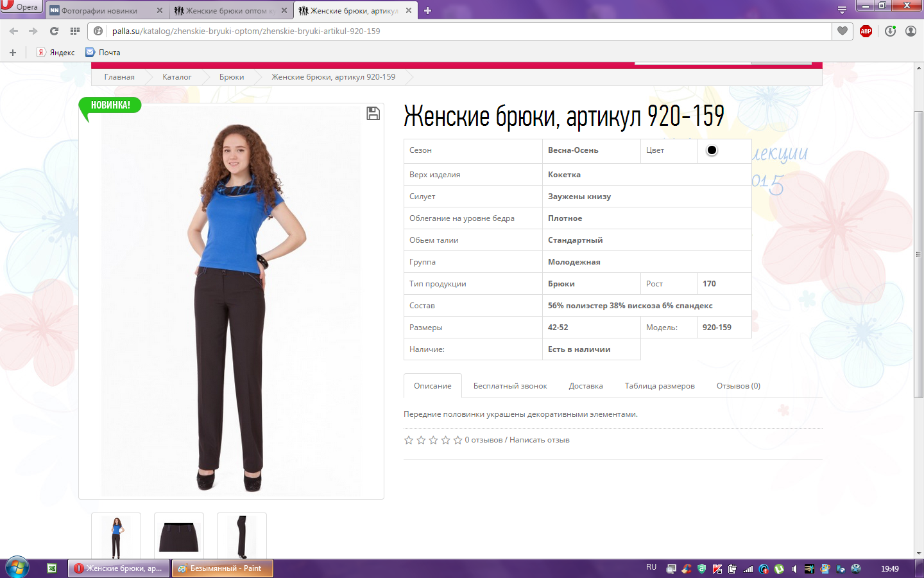The height and width of the screenshot is (578, 924).
Task: Open the power plug tray icon
Action: tap(733, 568)
